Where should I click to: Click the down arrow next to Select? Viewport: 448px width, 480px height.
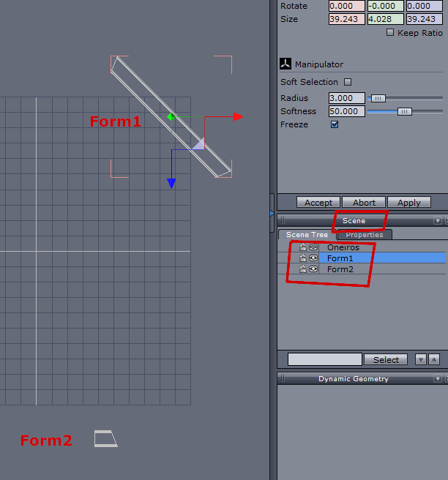click(x=421, y=359)
